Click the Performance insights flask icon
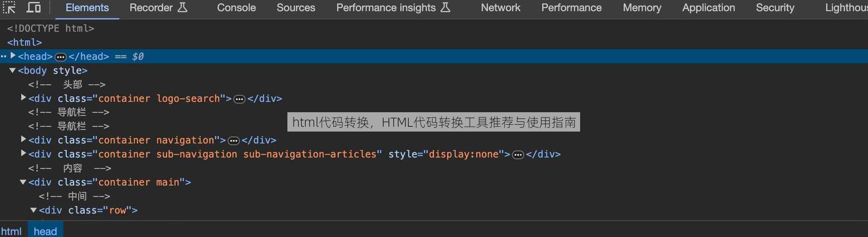This screenshot has height=237, width=868. [x=446, y=7]
